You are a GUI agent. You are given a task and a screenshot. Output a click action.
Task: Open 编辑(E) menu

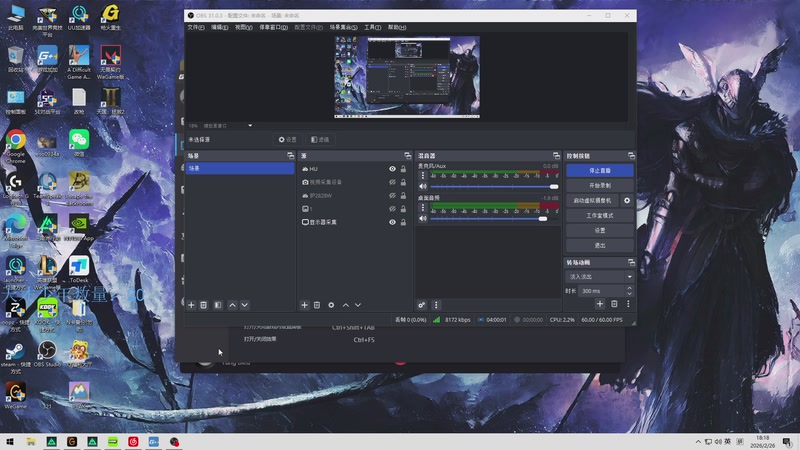(x=219, y=27)
